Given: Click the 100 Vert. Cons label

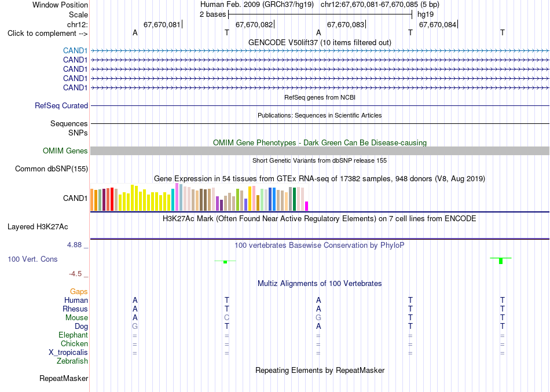Looking at the screenshot, I should 32,259.
